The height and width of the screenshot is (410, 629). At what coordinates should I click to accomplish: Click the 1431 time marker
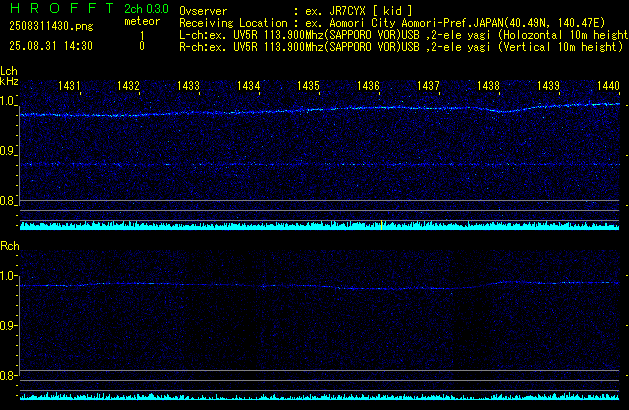[x=69, y=86]
